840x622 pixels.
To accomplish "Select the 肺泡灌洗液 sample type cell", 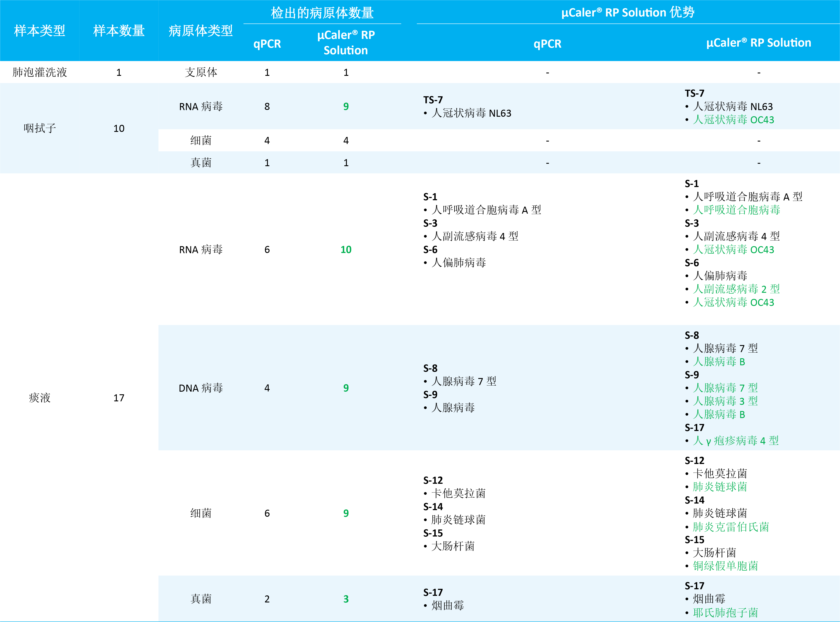I will [40, 72].
